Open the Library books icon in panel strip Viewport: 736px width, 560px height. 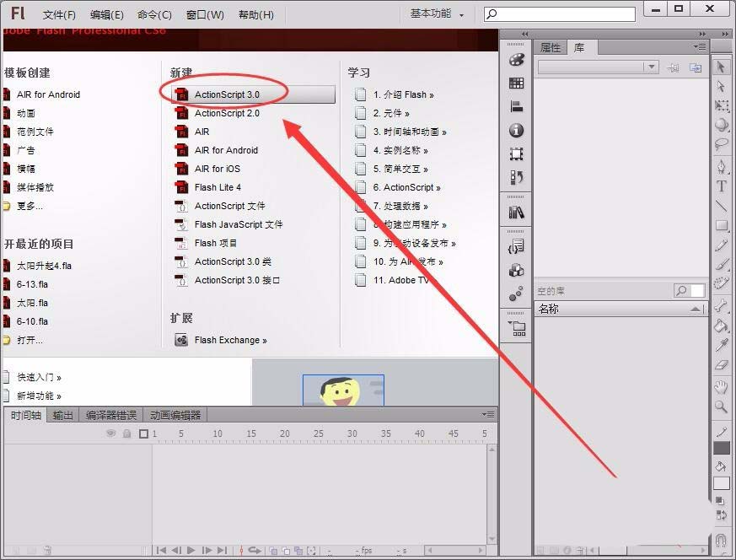click(516, 213)
